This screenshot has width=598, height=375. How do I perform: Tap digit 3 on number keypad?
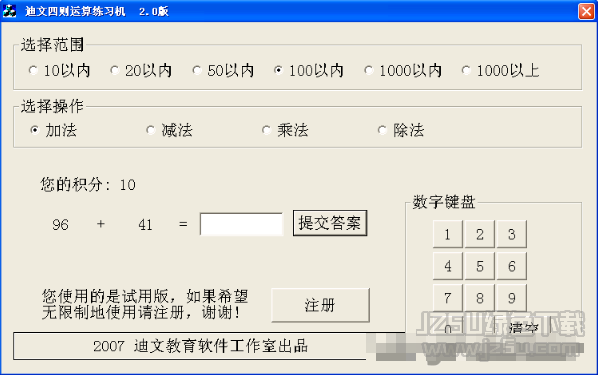512,234
